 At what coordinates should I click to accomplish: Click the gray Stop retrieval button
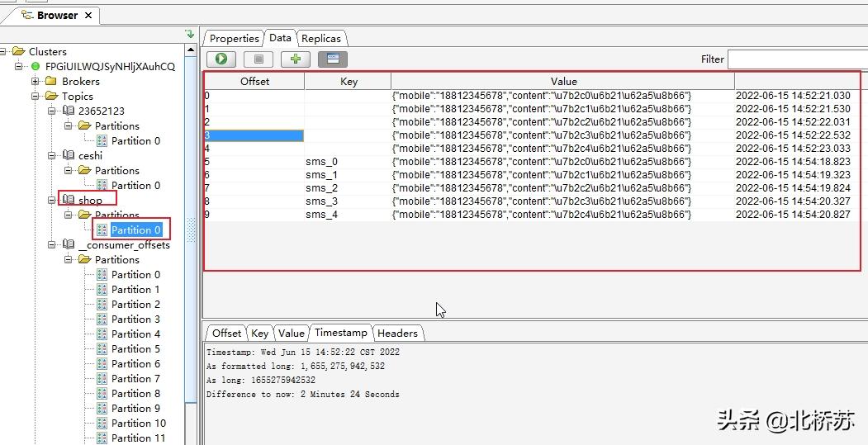pos(259,59)
